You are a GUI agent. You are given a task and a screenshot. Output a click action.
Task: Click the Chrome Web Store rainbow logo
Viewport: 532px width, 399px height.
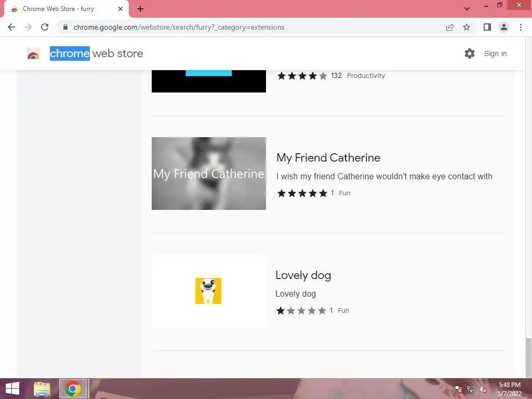click(33, 54)
